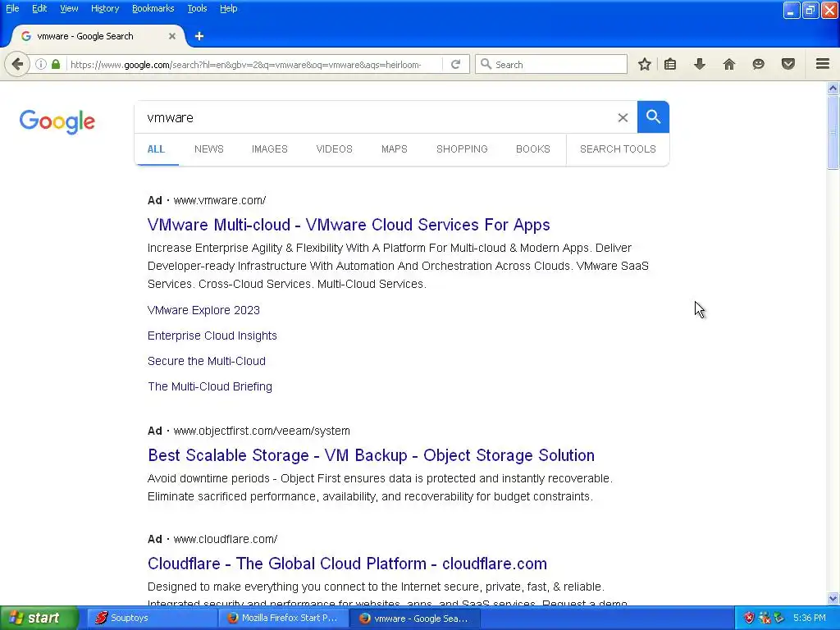The width and height of the screenshot is (840, 630).
Task: Select the ALL results tab
Action: (x=156, y=149)
